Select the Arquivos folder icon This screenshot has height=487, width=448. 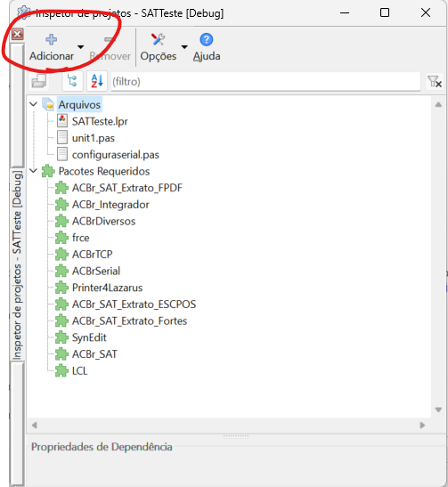click(x=48, y=104)
